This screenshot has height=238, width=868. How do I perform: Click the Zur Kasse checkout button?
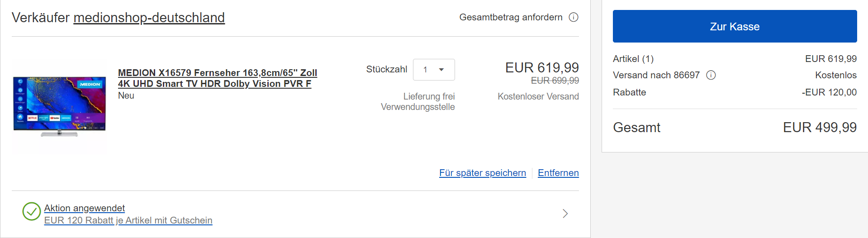735,26
